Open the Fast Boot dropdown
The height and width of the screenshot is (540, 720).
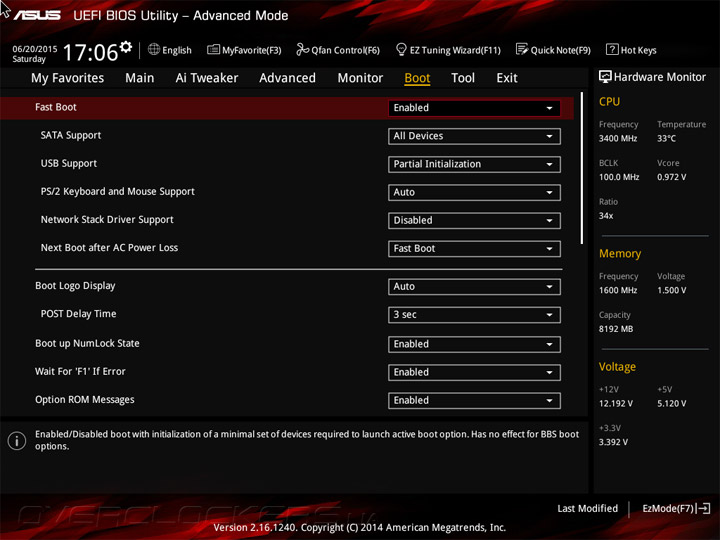coord(474,108)
